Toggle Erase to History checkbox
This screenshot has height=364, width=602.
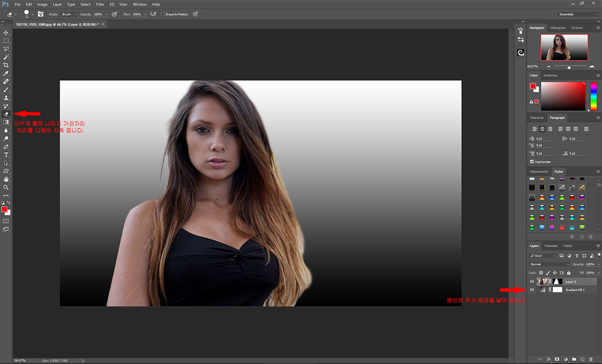pyautogui.click(x=162, y=14)
